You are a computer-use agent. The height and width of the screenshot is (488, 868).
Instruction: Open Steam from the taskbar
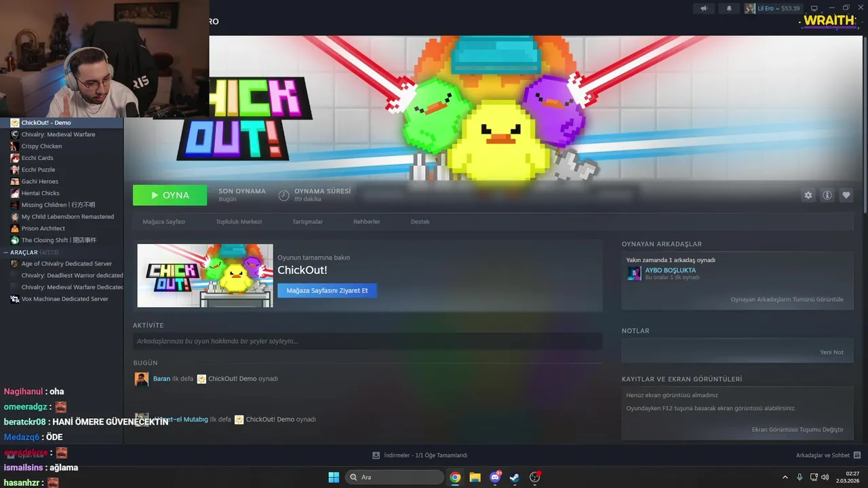(515, 477)
